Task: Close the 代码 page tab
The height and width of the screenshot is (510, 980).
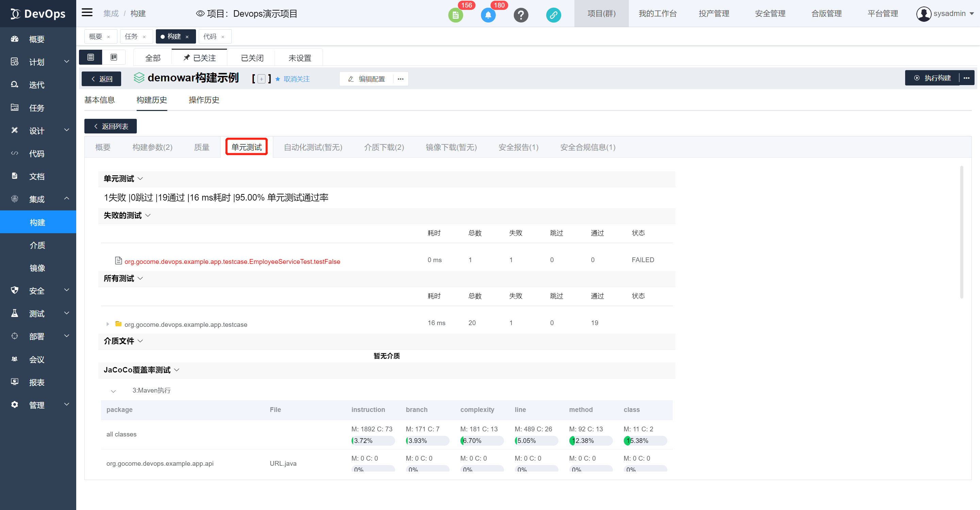Action: click(x=223, y=37)
